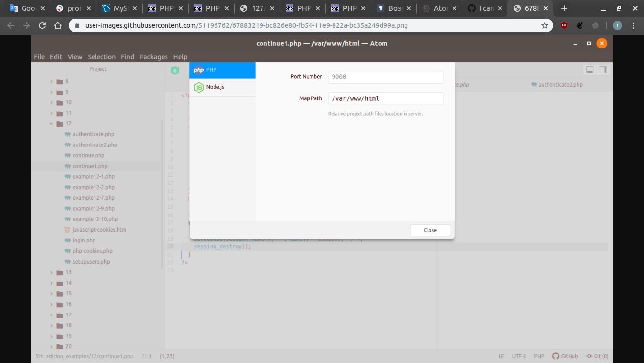This screenshot has height=363, width=644.
Task: Click the tree view vertical scrollbar
Action: (x=162, y=194)
